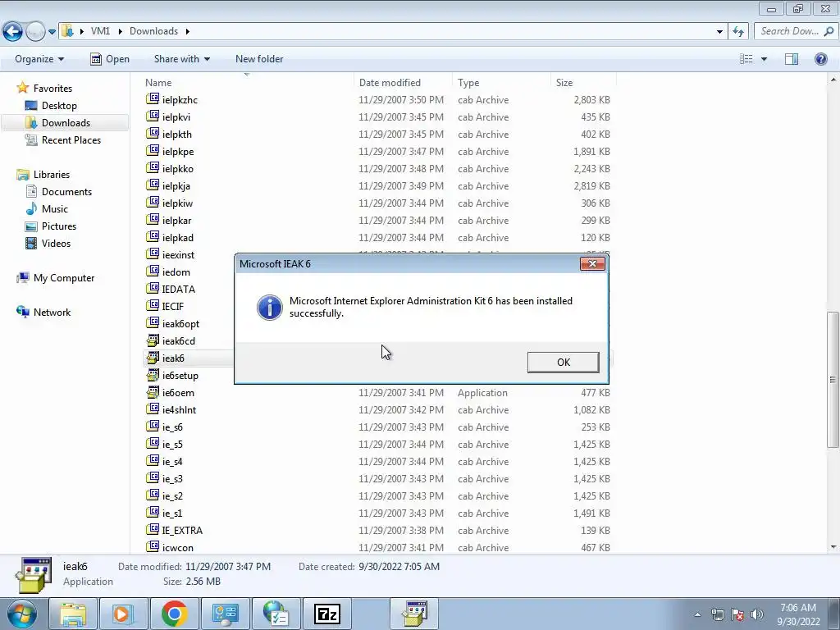Image resolution: width=840 pixels, height=630 pixels.
Task: Select the ie_s6 file
Action: [172, 427]
